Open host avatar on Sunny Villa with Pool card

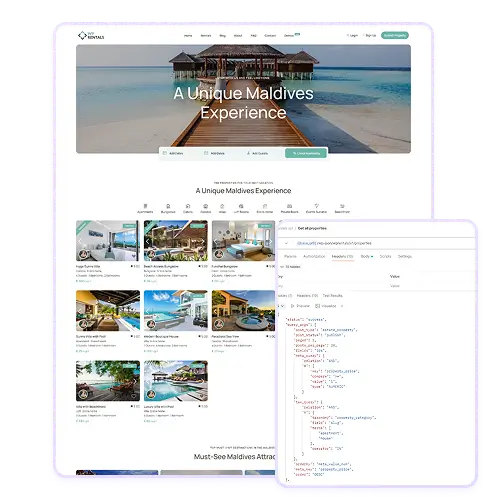click(83, 324)
